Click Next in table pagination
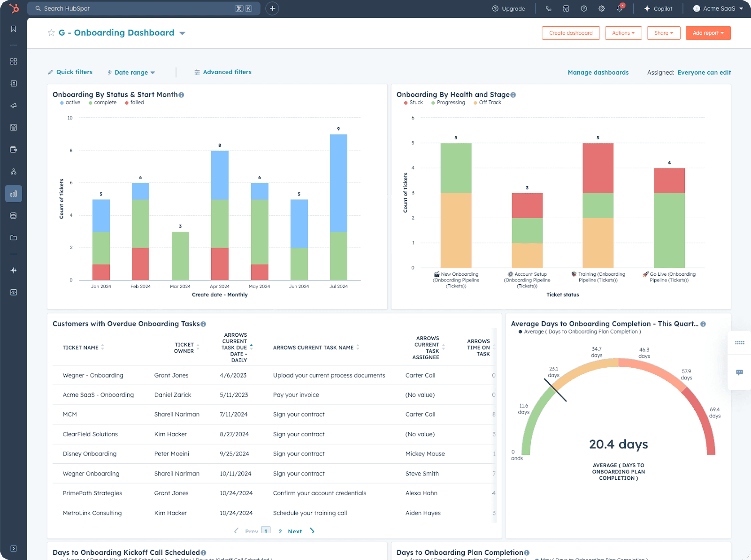This screenshot has height=560, width=751. point(295,531)
